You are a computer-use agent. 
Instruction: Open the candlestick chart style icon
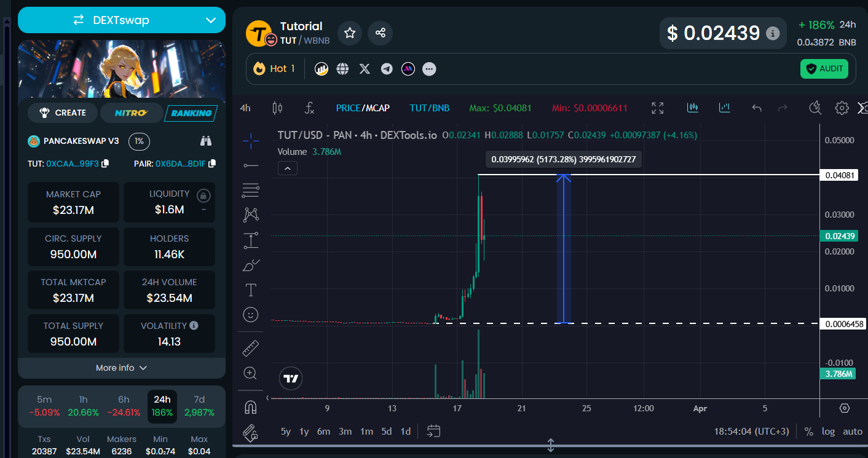point(277,108)
